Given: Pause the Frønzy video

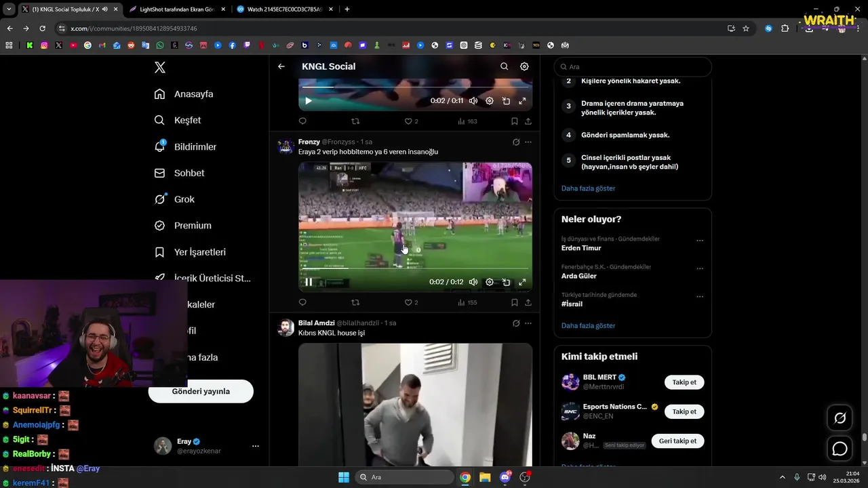Looking at the screenshot, I should (309, 282).
